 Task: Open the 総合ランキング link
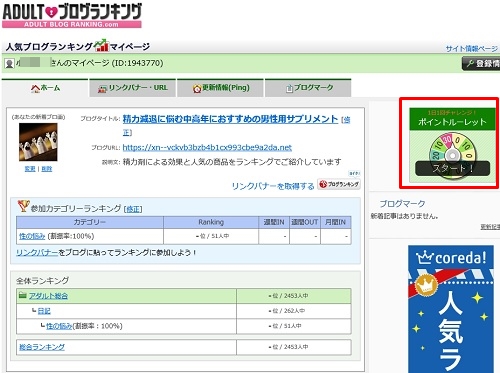click(42, 347)
